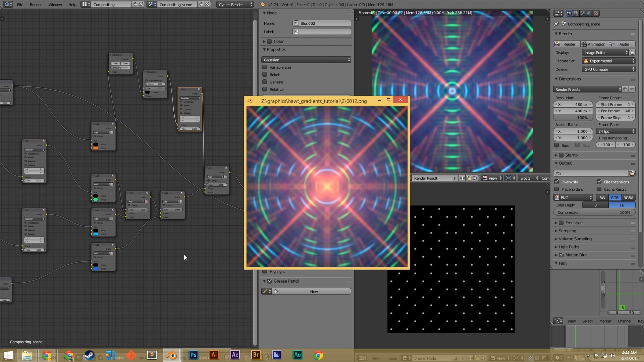Viewport: 644px width, 362px height.
Task: Select the Render properties camera tab
Action: click(x=569, y=13)
